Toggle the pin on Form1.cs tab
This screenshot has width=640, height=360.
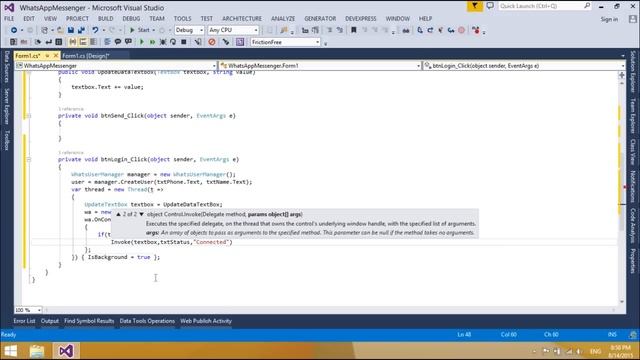[47, 56]
